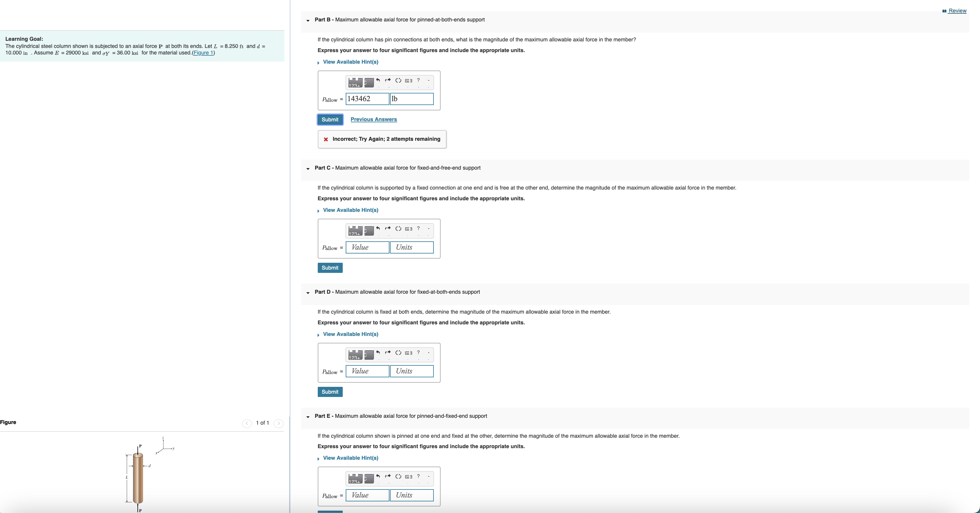
Task: Submit the Part C answer
Action: [330, 268]
